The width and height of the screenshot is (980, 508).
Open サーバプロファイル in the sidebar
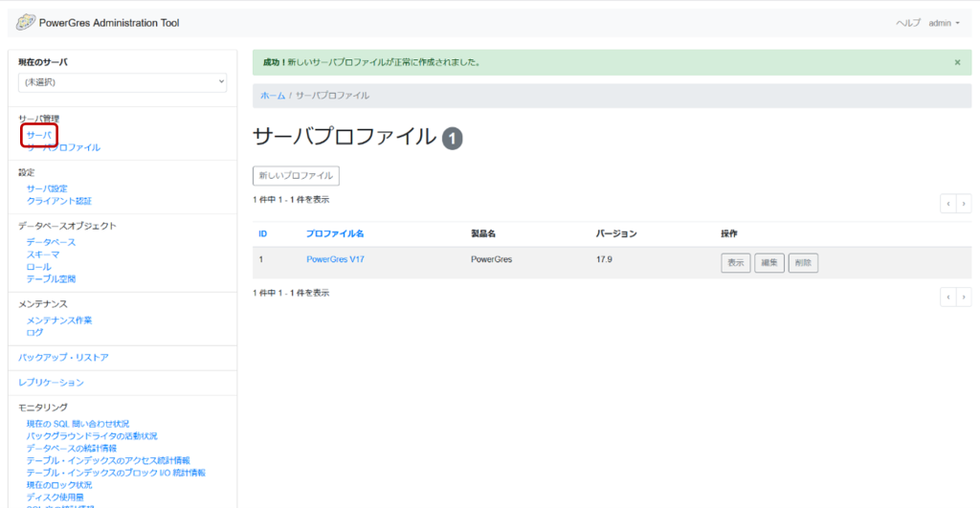pyautogui.click(x=63, y=147)
